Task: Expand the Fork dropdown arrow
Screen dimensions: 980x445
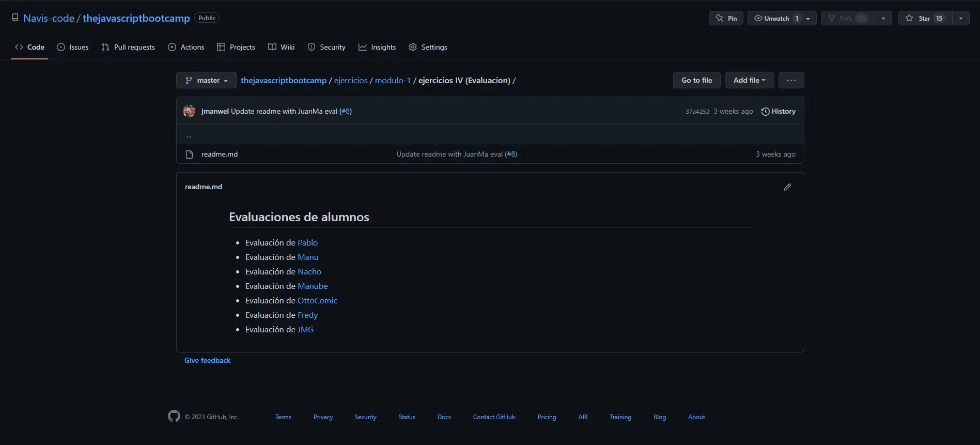Action: [883, 18]
